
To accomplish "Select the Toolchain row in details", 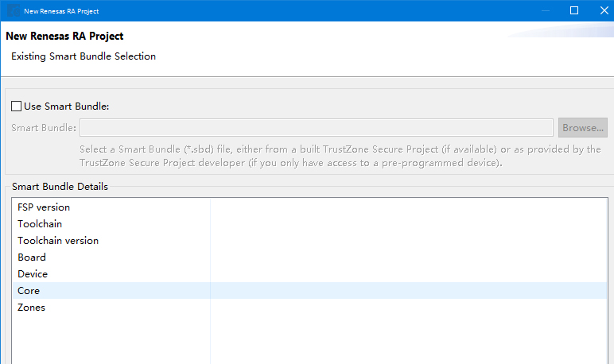I will click(x=40, y=224).
